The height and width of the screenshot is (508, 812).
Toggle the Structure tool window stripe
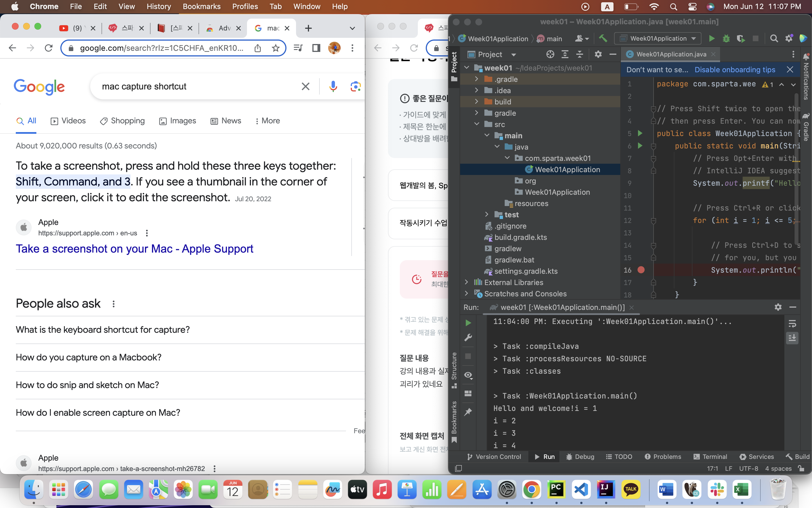454,370
